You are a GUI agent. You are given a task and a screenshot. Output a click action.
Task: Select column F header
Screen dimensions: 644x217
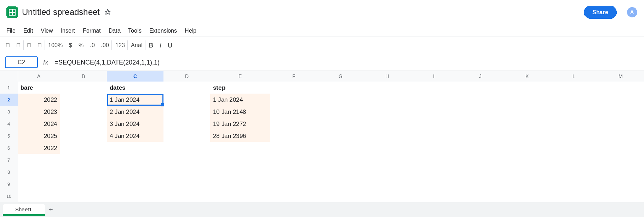(x=294, y=76)
